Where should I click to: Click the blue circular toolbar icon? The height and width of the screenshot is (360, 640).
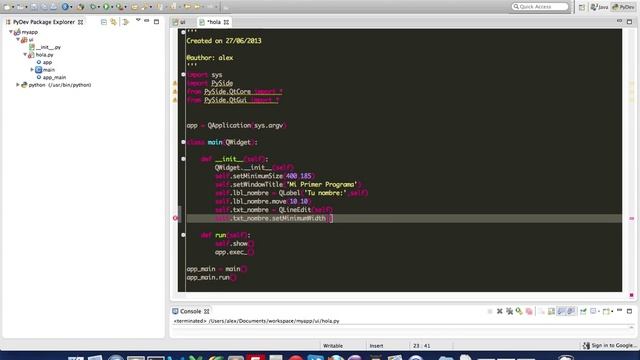click(x=65, y=7)
